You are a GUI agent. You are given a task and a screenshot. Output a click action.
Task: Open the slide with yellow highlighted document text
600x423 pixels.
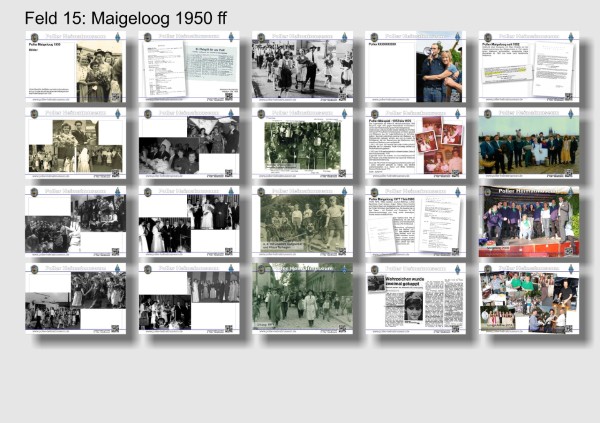[x=528, y=67]
